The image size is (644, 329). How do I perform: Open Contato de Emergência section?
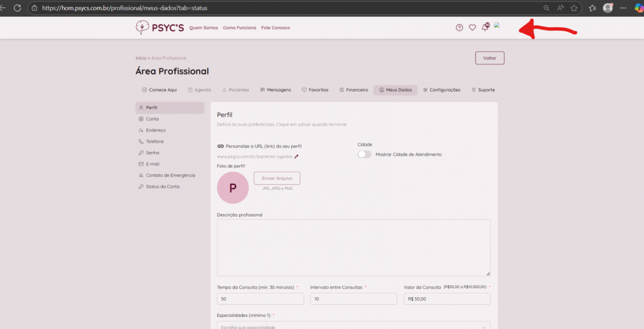[170, 176]
